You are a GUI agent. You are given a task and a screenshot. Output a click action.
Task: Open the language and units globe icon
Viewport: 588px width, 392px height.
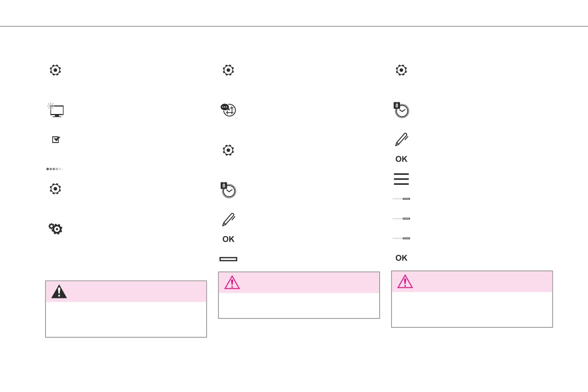[228, 110]
